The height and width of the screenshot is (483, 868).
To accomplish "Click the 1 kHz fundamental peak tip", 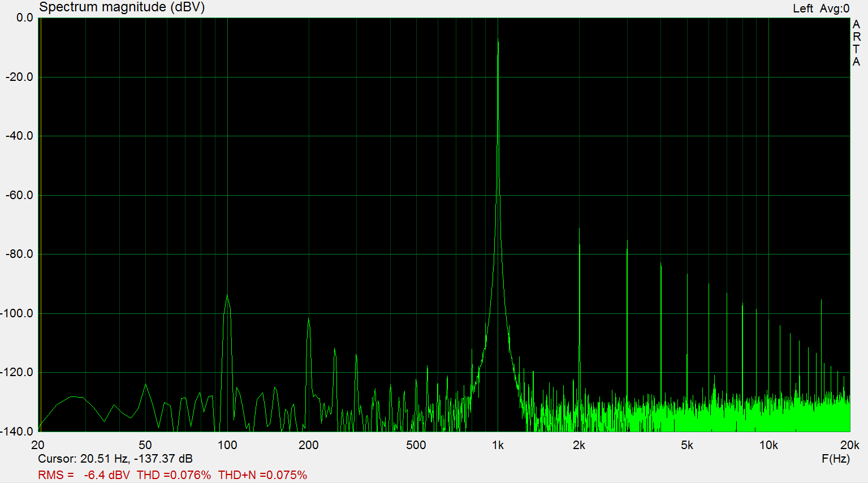I will pos(498,40).
